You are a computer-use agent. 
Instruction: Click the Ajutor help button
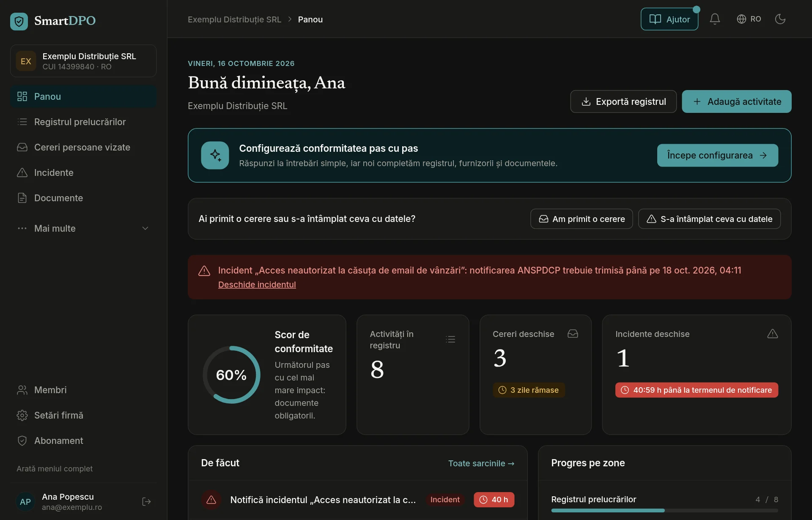tap(669, 19)
